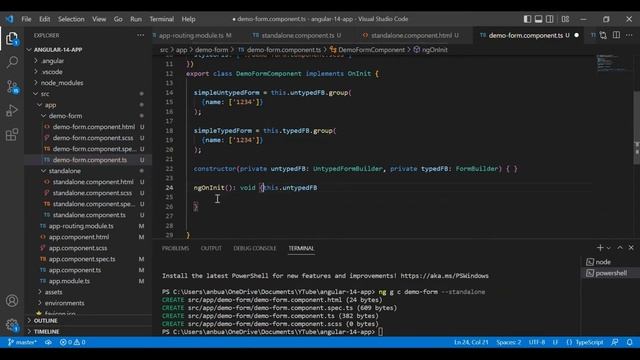Open the Help menu

coord(188,19)
